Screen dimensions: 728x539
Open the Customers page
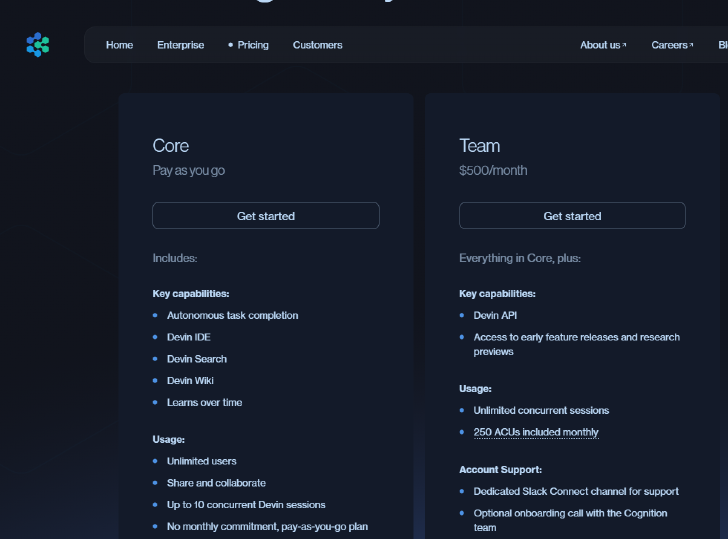tap(318, 45)
